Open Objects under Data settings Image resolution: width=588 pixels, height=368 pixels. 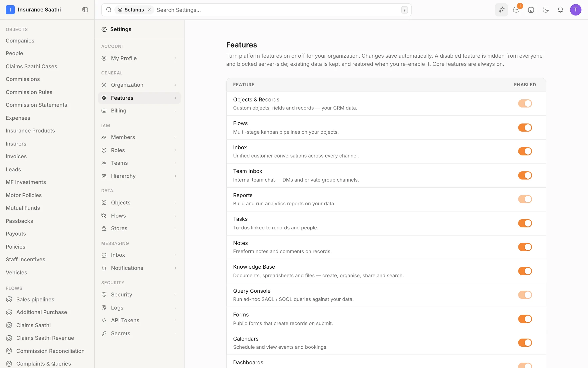click(139, 203)
